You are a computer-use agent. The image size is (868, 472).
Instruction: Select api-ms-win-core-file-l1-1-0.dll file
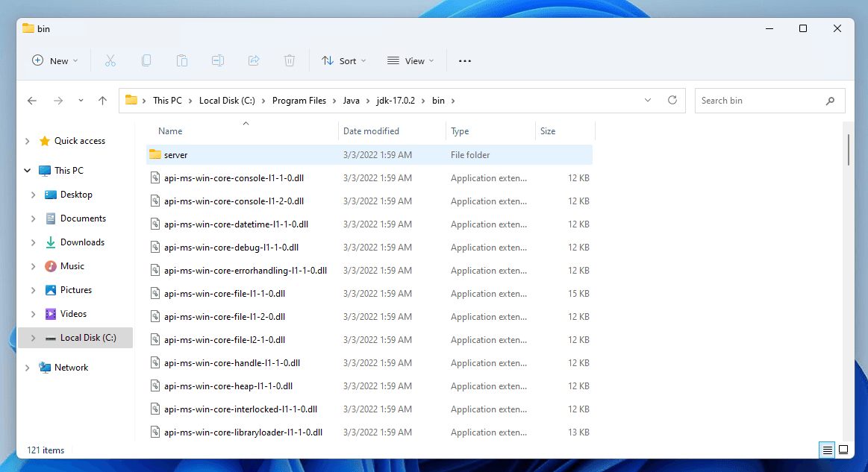369,294
